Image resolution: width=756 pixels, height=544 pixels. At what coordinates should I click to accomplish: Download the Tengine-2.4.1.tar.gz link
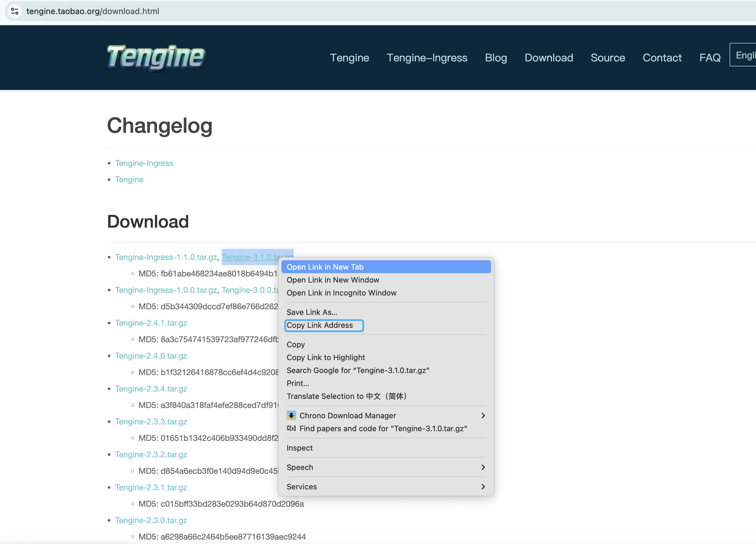[151, 323]
